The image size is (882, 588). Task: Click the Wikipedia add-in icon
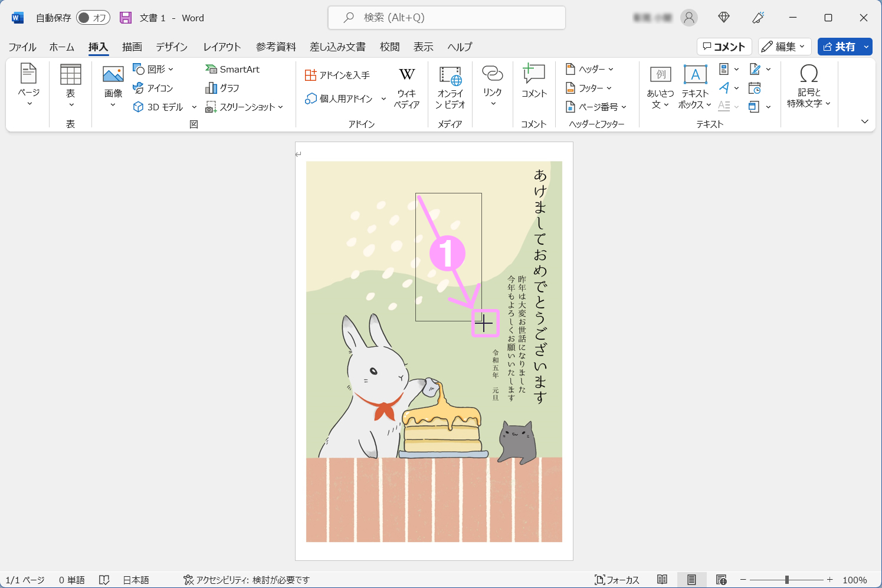click(406, 88)
